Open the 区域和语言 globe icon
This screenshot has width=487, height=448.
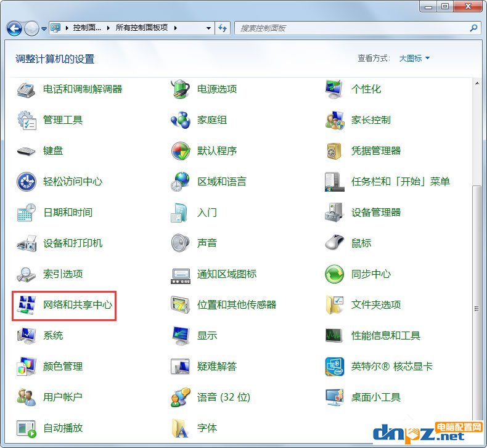click(x=181, y=182)
